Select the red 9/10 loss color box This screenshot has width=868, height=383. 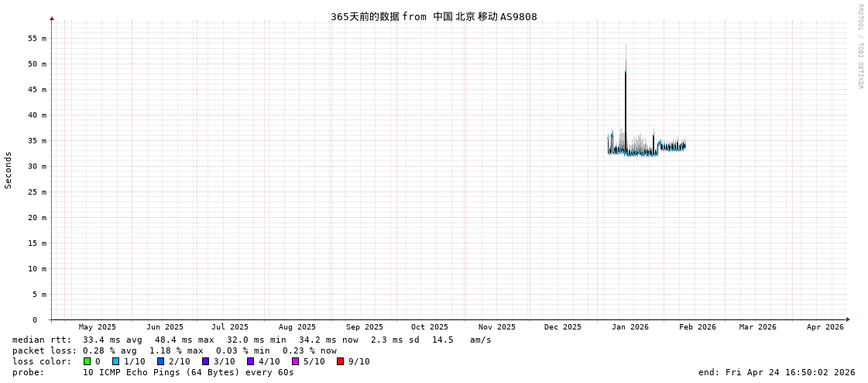click(341, 361)
